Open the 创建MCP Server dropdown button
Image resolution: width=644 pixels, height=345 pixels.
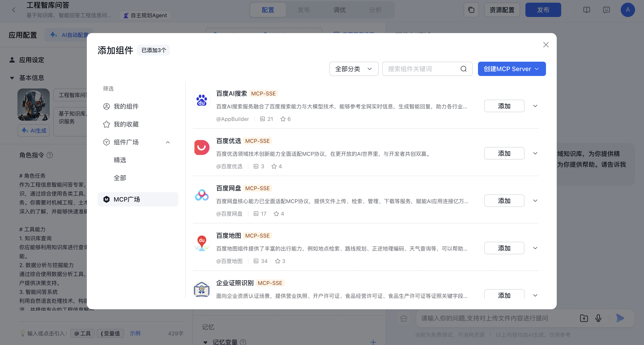[512, 69]
